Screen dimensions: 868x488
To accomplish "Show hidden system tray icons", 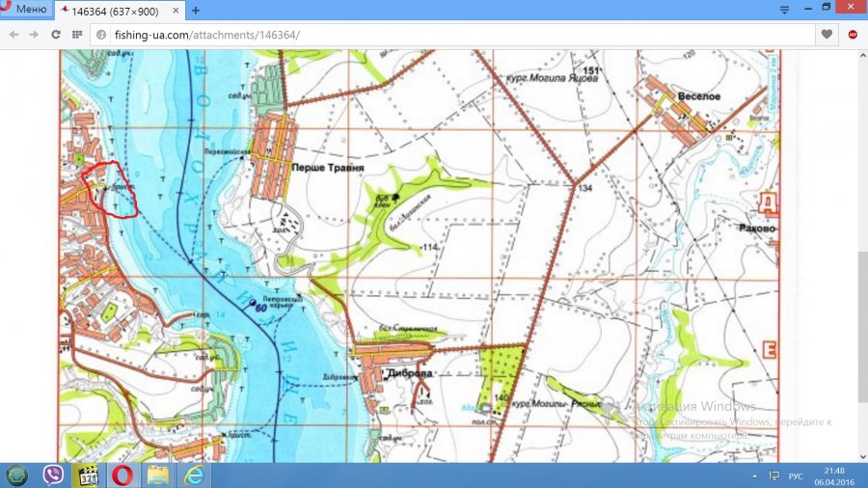I will tap(753, 476).
